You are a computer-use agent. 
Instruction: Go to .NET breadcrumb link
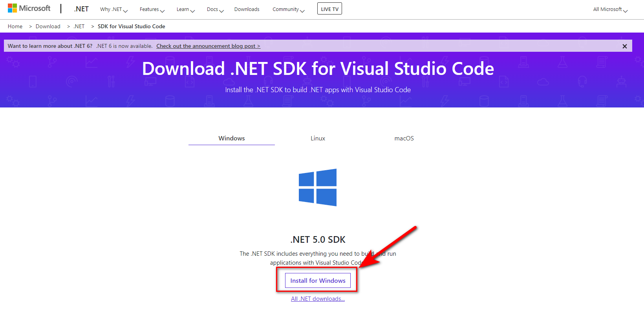(x=79, y=26)
